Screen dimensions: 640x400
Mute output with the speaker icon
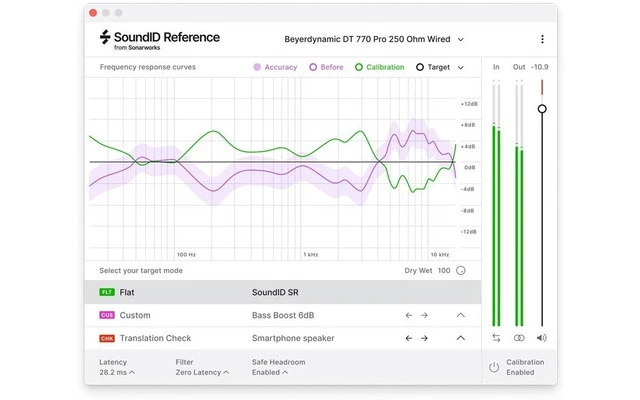(542, 338)
